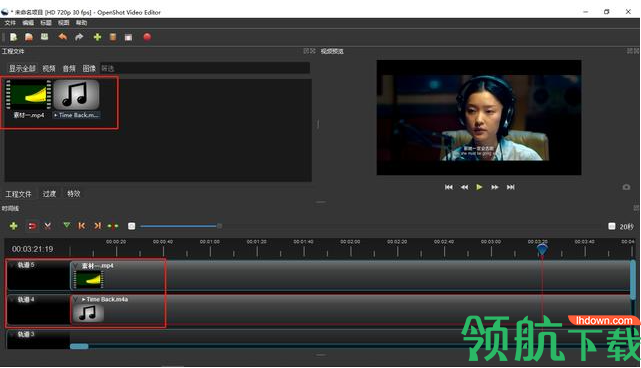This screenshot has height=368, width=641.
Task: Toggle the snapping magnet icon
Action: point(32,226)
